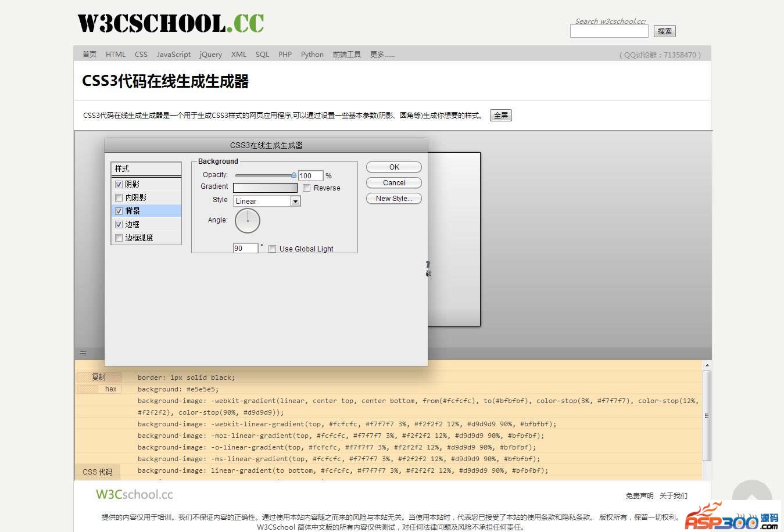Enable the Use Global Light checkbox
The height and width of the screenshot is (532, 784).
[x=272, y=249]
